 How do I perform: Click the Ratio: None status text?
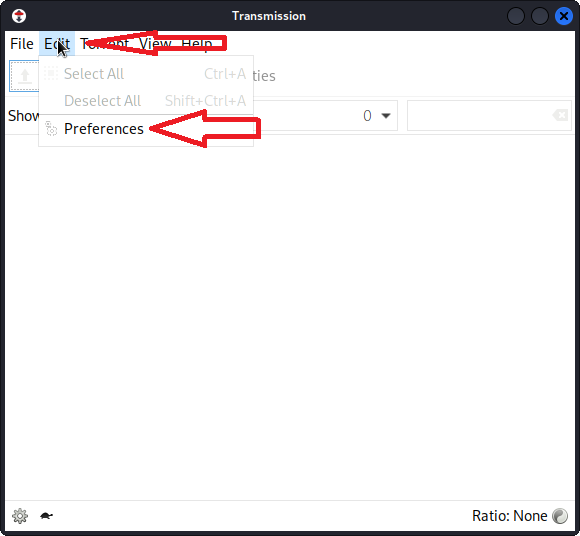coord(509,516)
